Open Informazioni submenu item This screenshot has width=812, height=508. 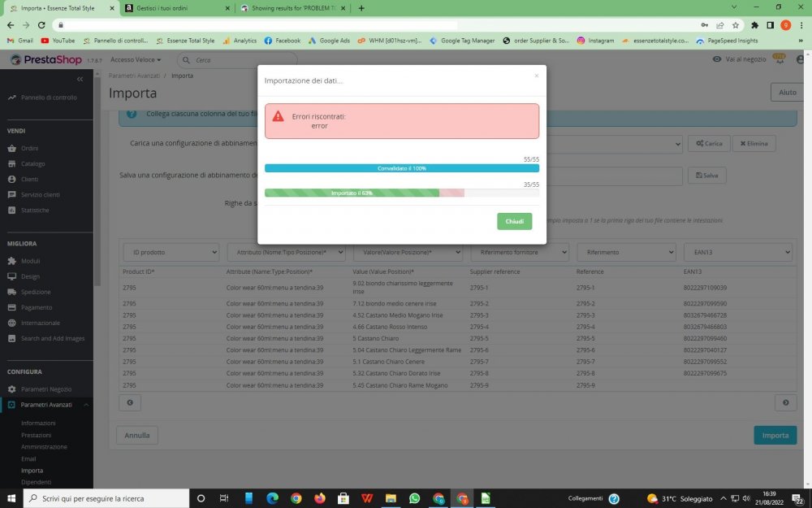(x=38, y=423)
